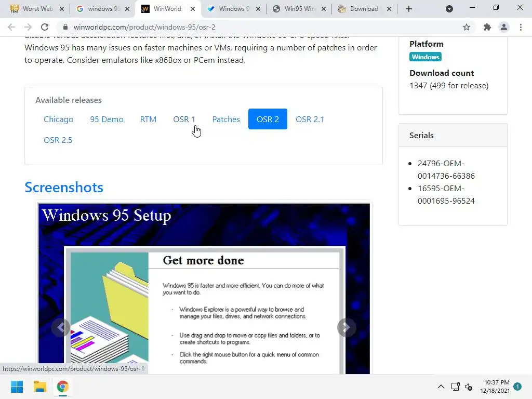
Task: Click the download count 1347 text
Action: pos(449,86)
